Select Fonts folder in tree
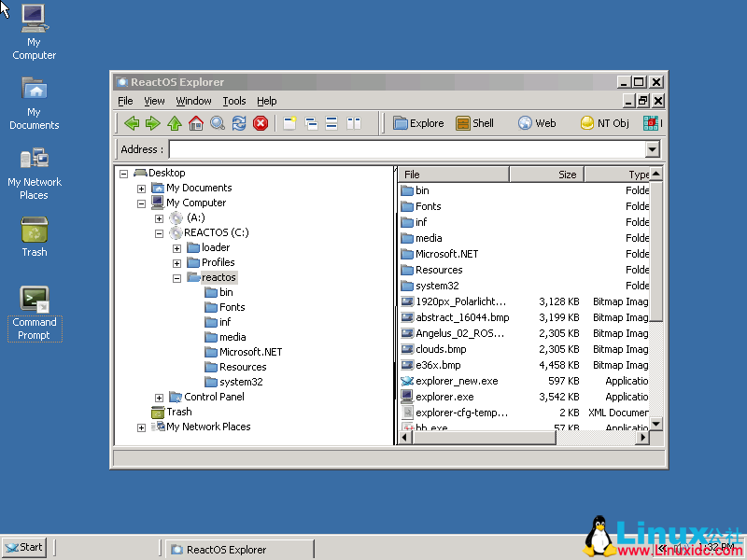This screenshot has width=747, height=560. (225, 307)
